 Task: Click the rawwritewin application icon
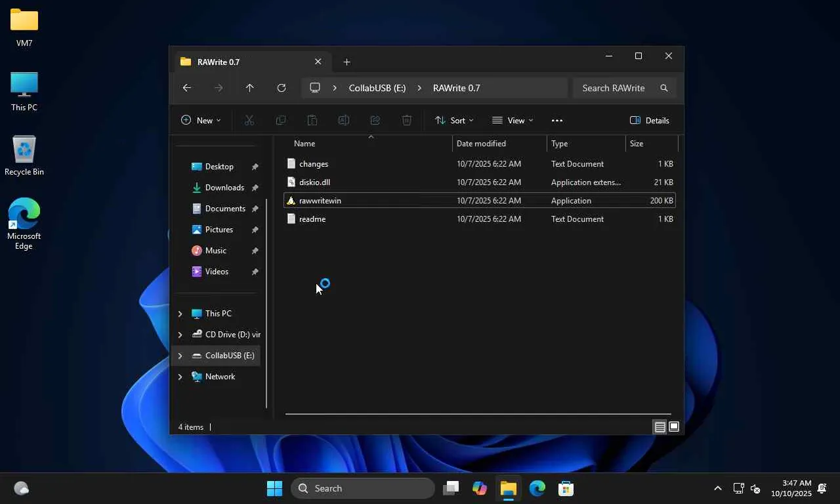click(291, 201)
